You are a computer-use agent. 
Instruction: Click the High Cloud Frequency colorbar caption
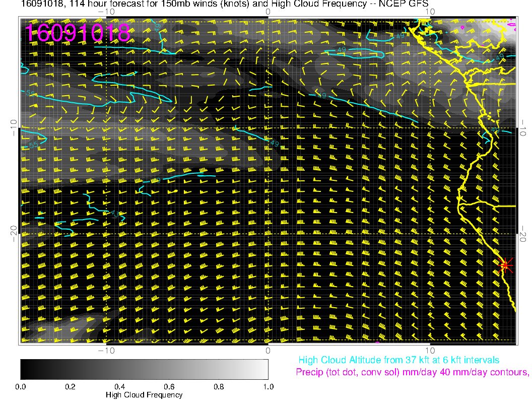144,395
